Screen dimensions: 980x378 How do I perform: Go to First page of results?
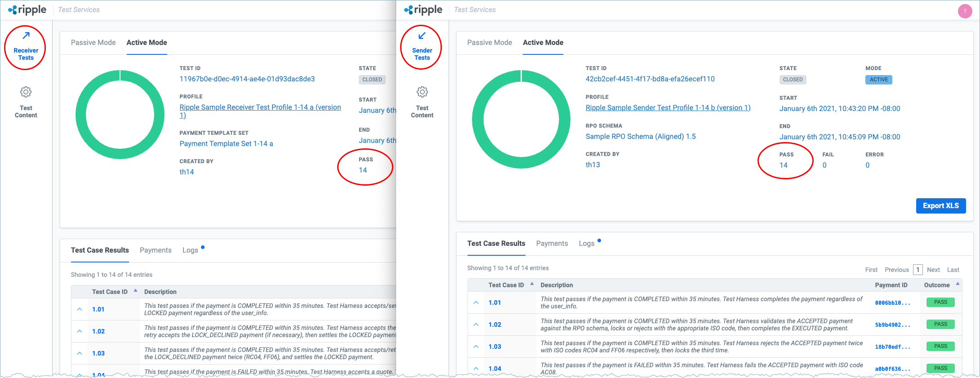pyautogui.click(x=871, y=270)
